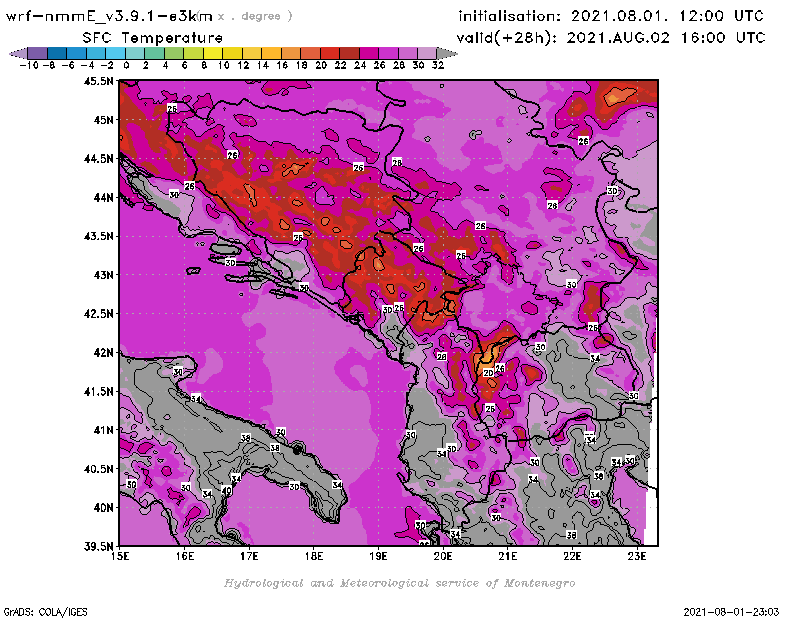Select the 'wrf-nmmE_v3.9.1-e3km' model label
Viewport: 800px width, 618px height.
tap(109, 16)
